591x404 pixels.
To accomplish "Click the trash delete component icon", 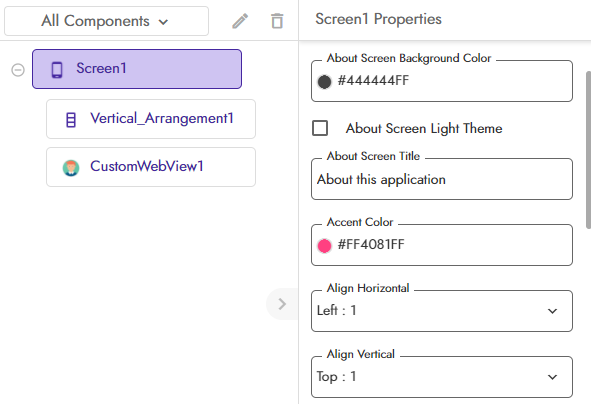I will tap(277, 21).
